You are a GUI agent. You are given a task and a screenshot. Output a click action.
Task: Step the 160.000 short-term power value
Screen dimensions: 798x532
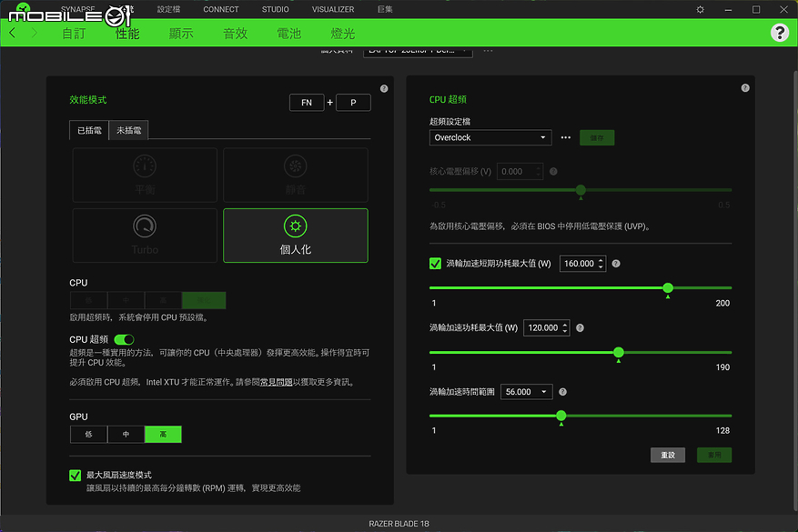click(601, 264)
